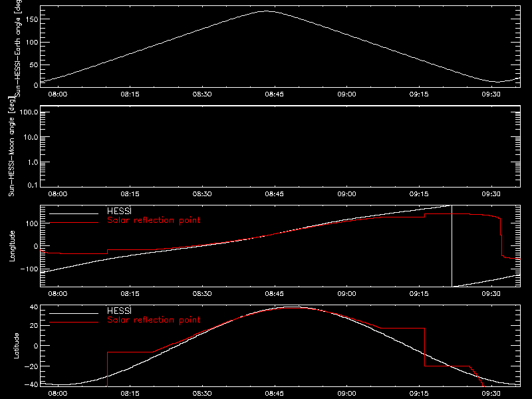Select 08:15 label under the Moon angle plot

click(130, 194)
